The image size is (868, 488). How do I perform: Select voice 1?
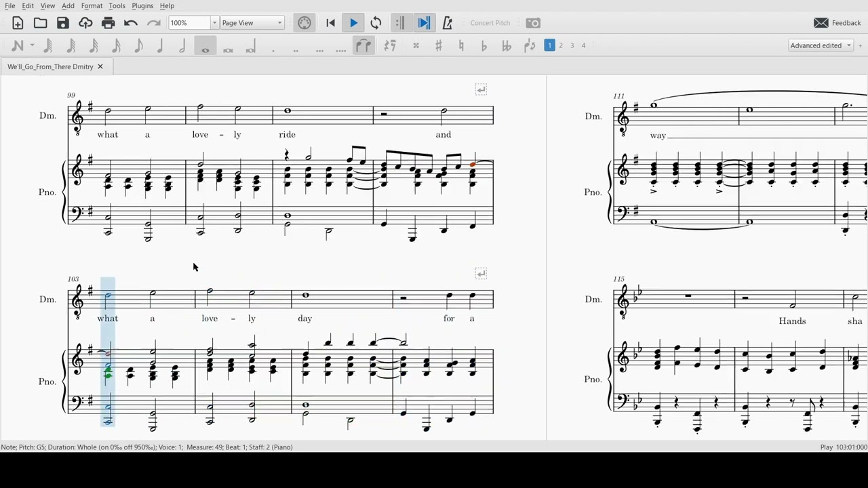pyautogui.click(x=550, y=45)
